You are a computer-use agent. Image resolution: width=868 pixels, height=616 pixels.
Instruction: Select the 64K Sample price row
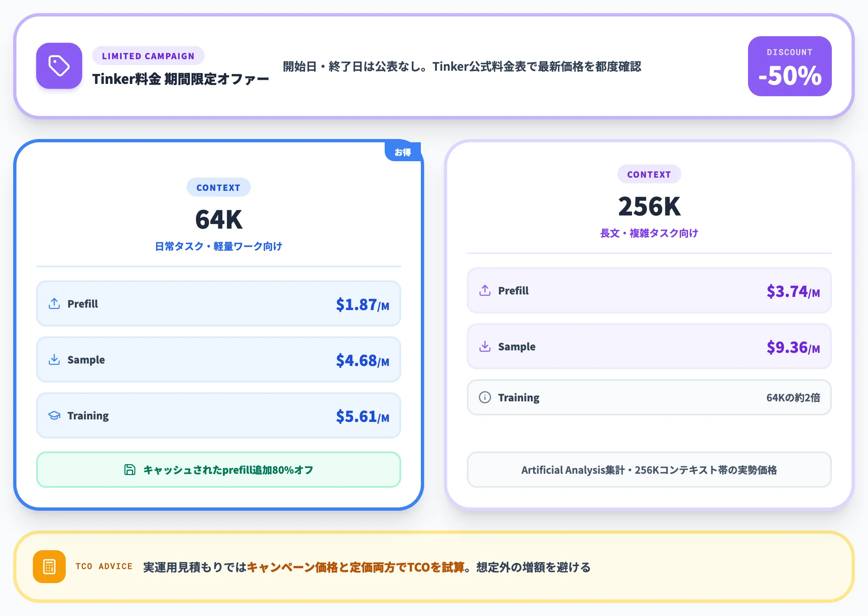coord(219,359)
